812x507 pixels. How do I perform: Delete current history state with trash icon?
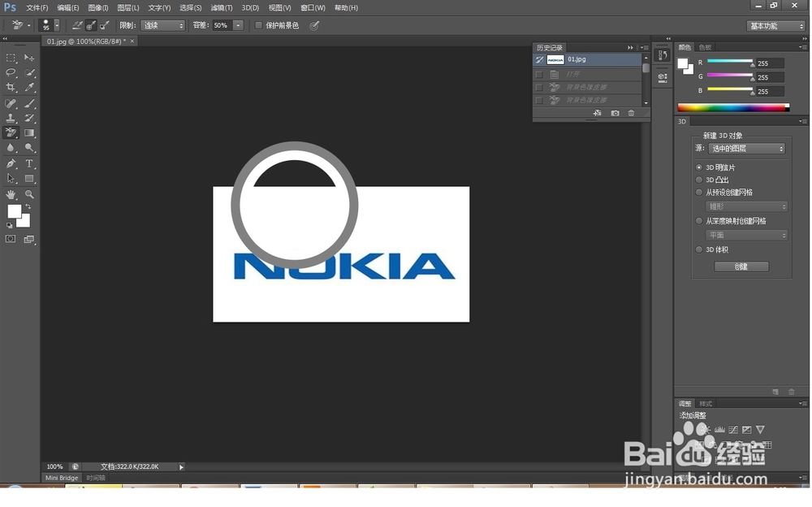point(631,113)
